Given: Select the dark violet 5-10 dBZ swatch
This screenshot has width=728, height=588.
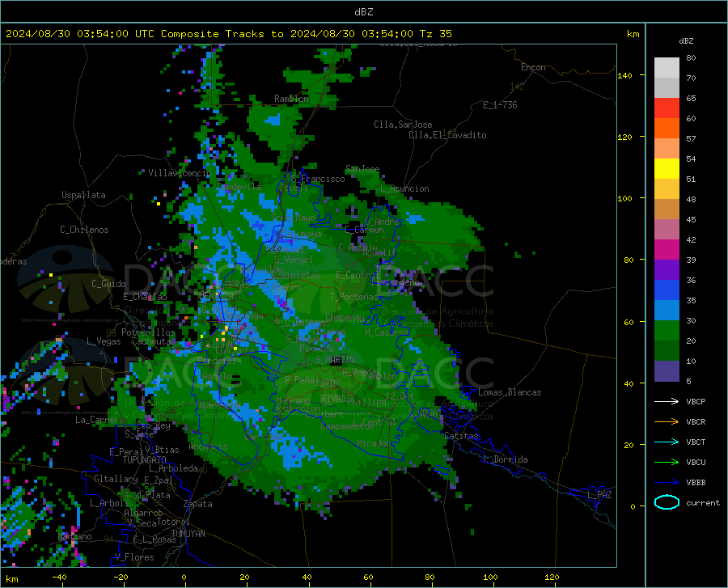Looking at the screenshot, I should 667,371.
